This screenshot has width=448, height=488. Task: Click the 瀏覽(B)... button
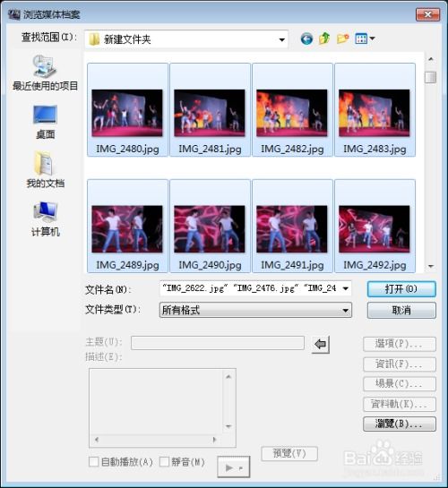tap(400, 424)
